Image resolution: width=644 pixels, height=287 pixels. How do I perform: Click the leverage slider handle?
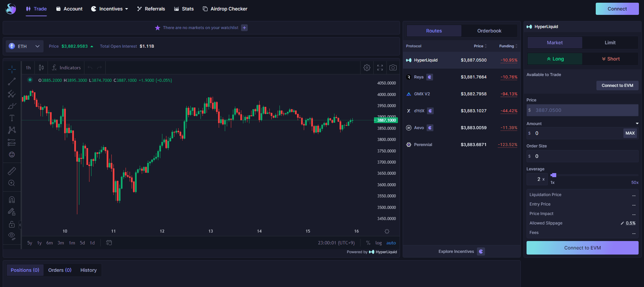click(554, 175)
